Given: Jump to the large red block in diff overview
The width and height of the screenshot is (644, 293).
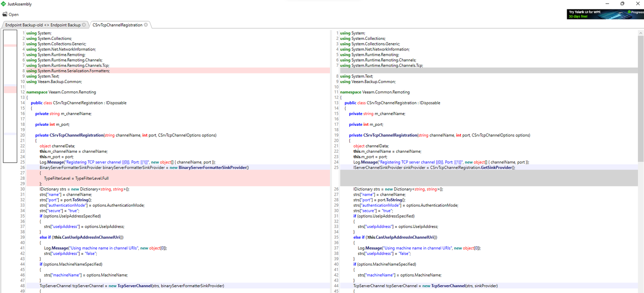Looking at the screenshot, I should (x=10, y=89).
